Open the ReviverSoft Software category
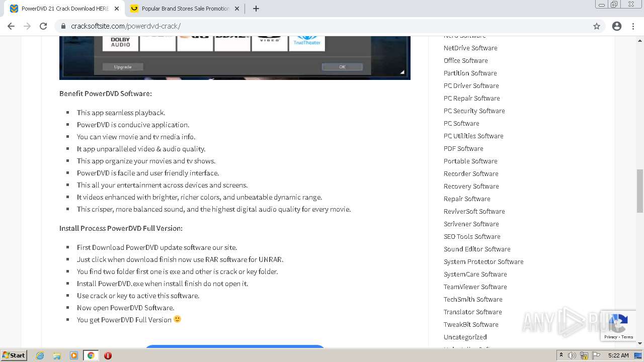Image resolution: width=644 pixels, height=362 pixels. tap(474, 211)
